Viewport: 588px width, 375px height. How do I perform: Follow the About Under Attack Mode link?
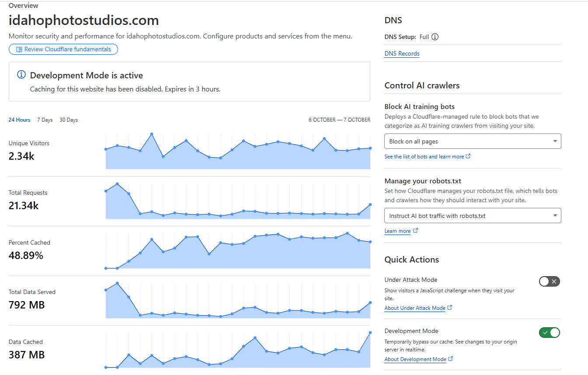415,308
